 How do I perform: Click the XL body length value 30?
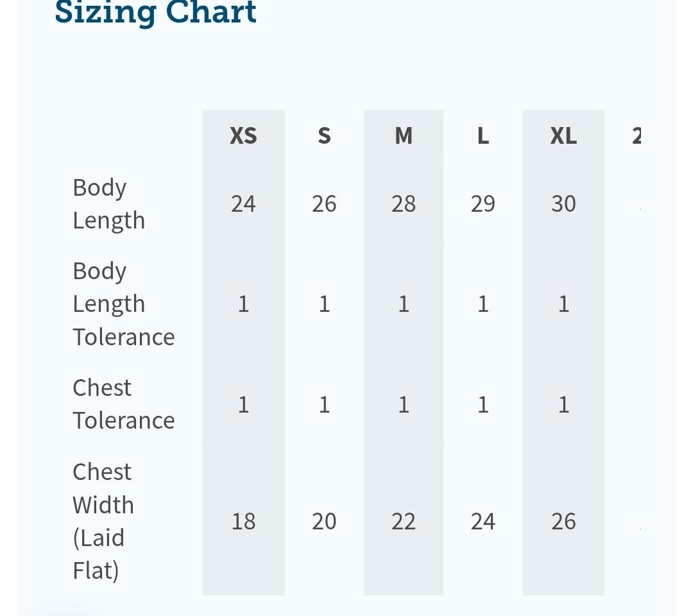563,203
